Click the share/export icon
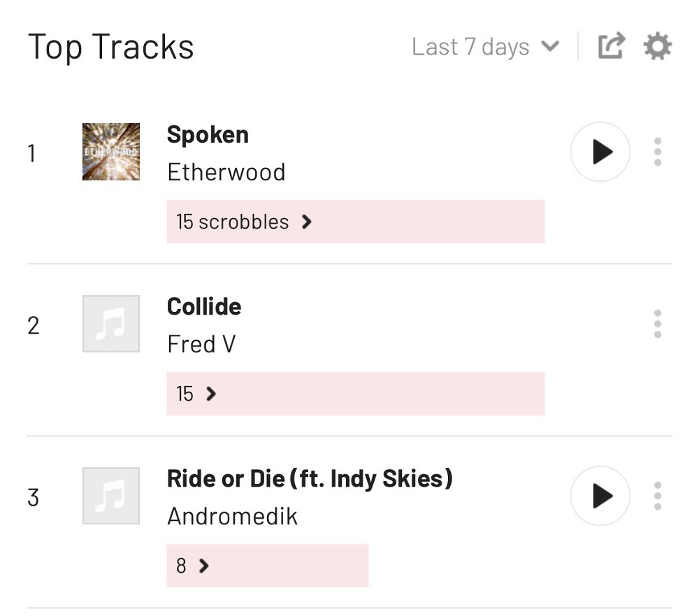 pyautogui.click(x=611, y=45)
